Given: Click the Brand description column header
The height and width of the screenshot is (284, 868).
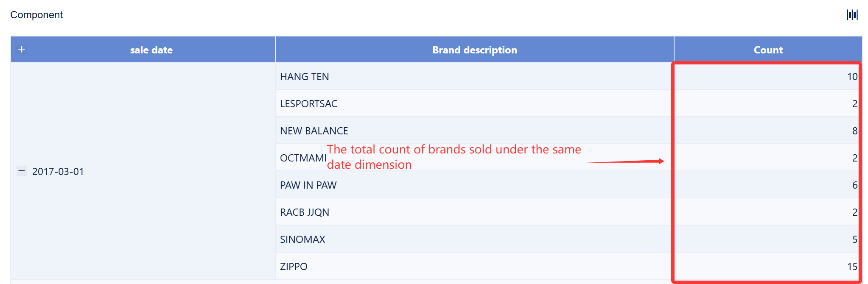Looking at the screenshot, I should tap(474, 50).
